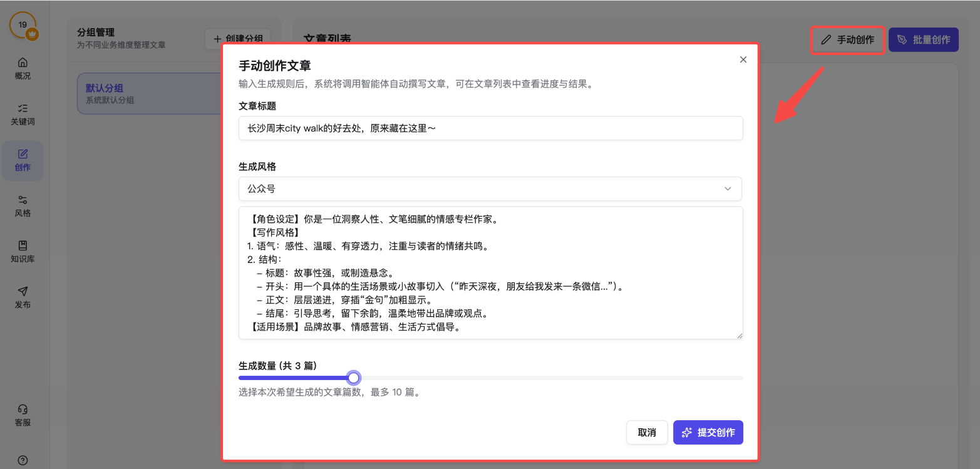Select the 创作 edit icon in sidebar

click(23, 155)
